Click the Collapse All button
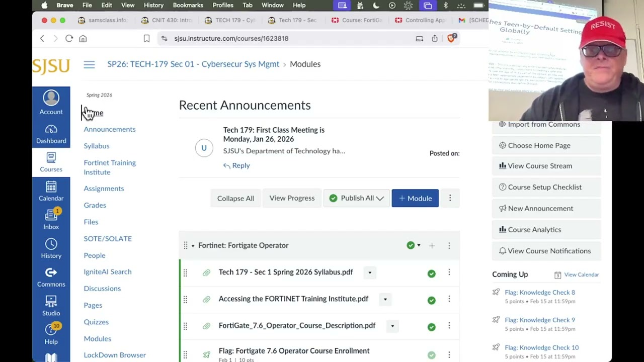Screen dimensions: 644x362 235,198
